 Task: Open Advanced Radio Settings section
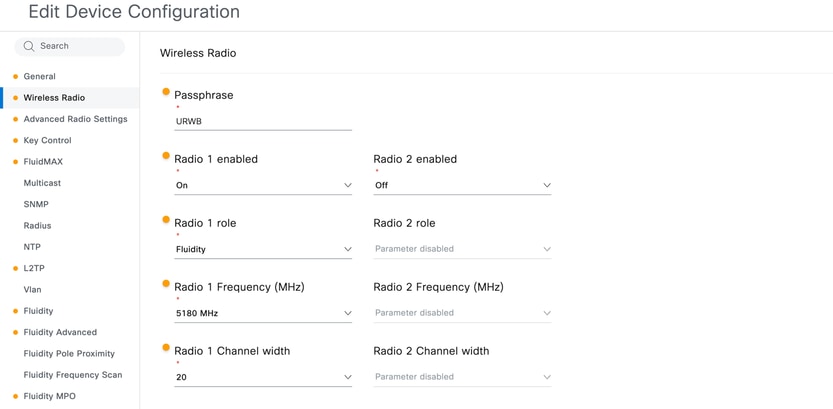(x=75, y=119)
